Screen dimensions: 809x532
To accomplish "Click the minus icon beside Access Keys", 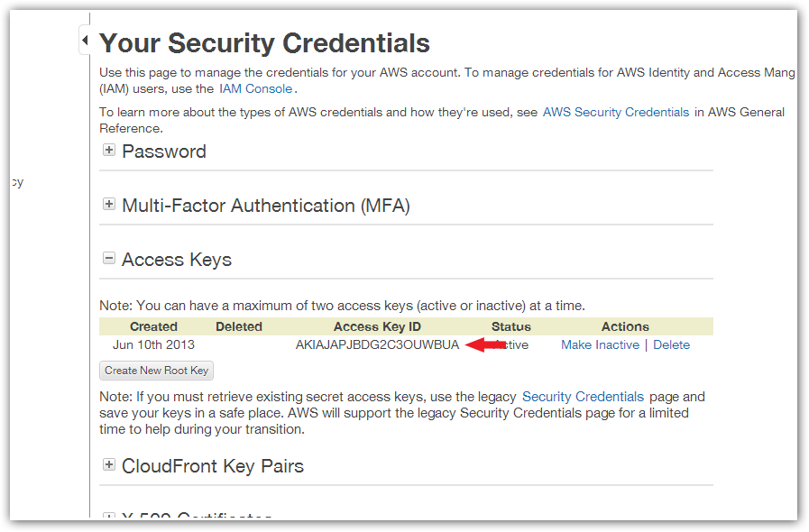I will (x=109, y=259).
